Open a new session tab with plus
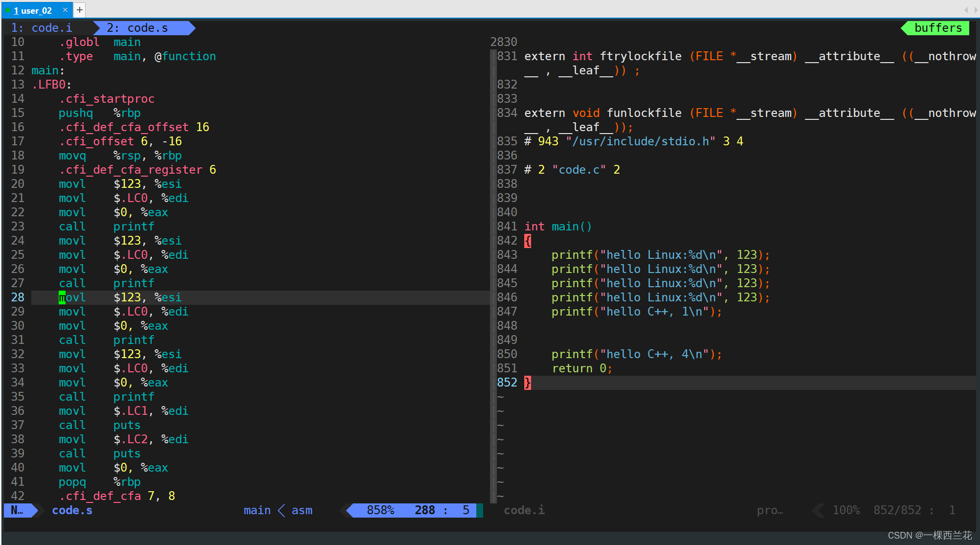Viewport: 980px width, 545px height. [80, 10]
